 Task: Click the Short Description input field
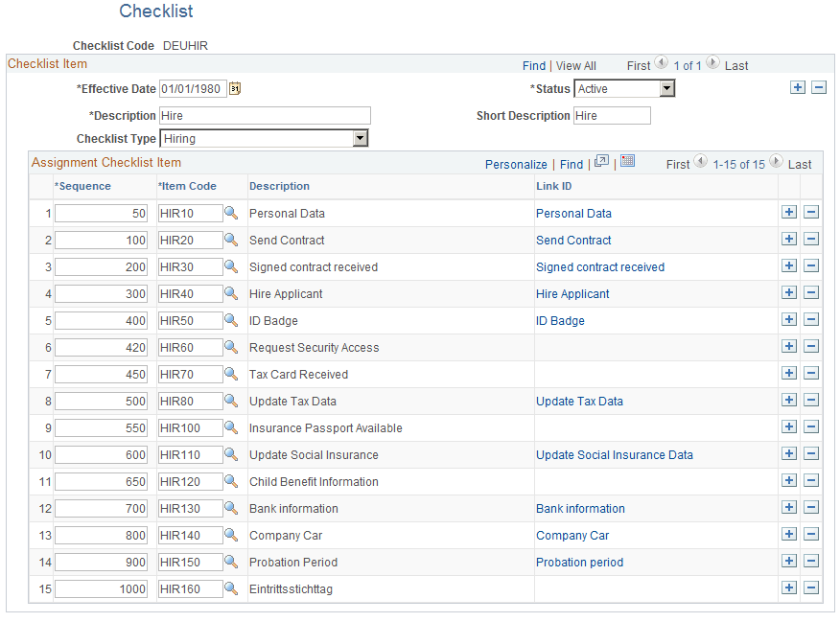click(x=612, y=116)
